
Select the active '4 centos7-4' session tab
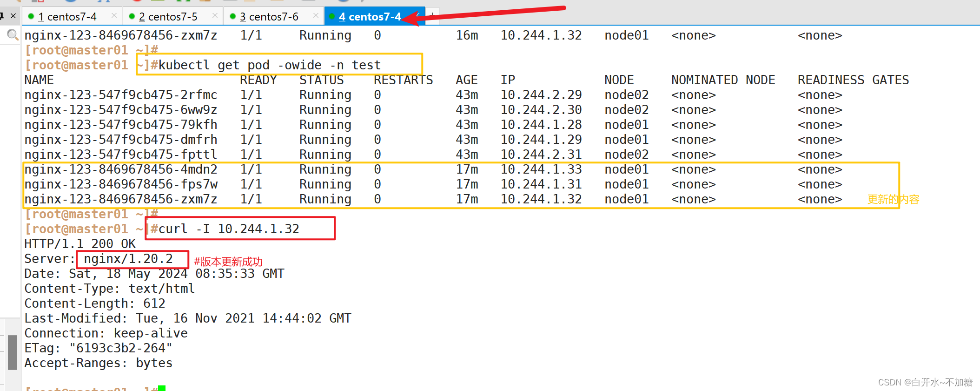coord(374,17)
